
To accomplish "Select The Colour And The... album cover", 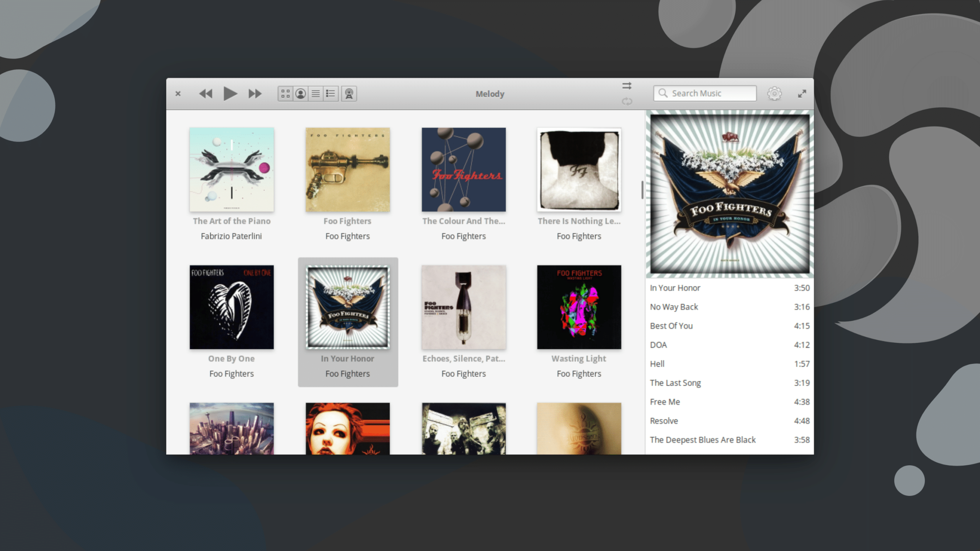I will (464, 170).
